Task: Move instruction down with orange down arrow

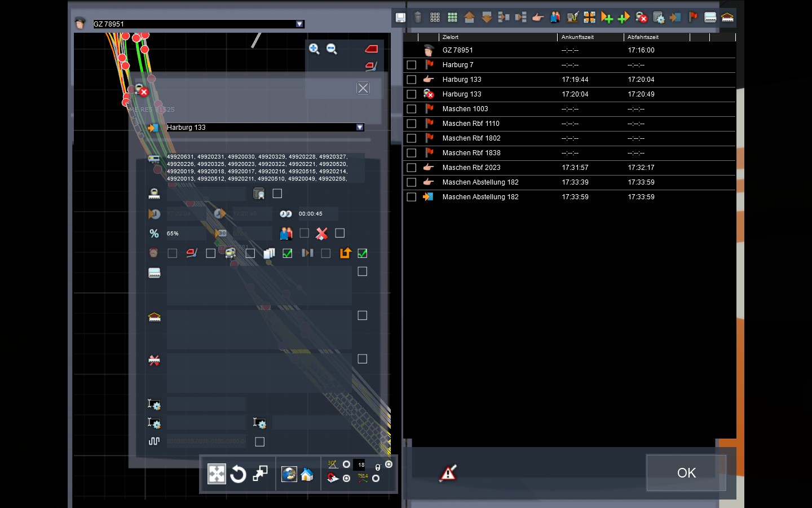Action: click(x=487, y=17)
